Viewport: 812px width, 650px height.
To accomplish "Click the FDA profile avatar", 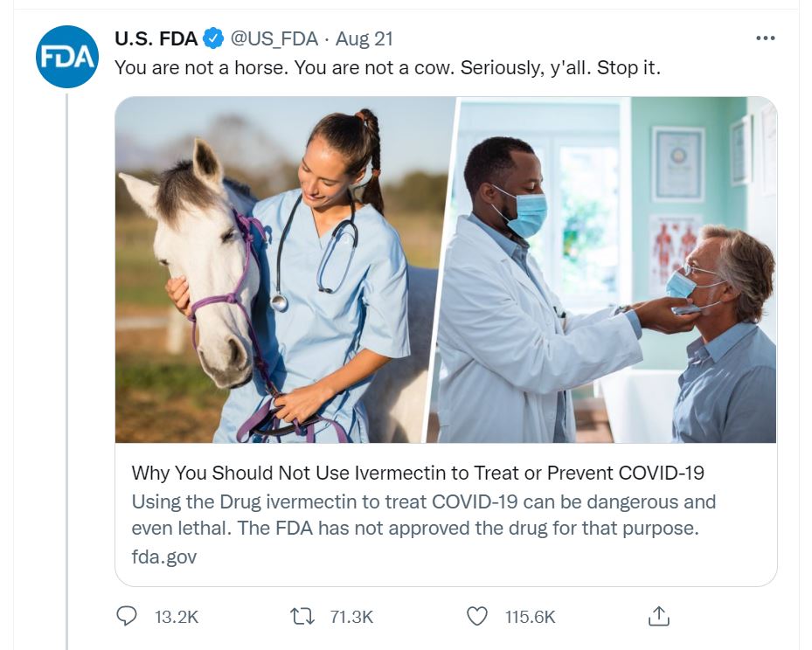I will (66, 57).
